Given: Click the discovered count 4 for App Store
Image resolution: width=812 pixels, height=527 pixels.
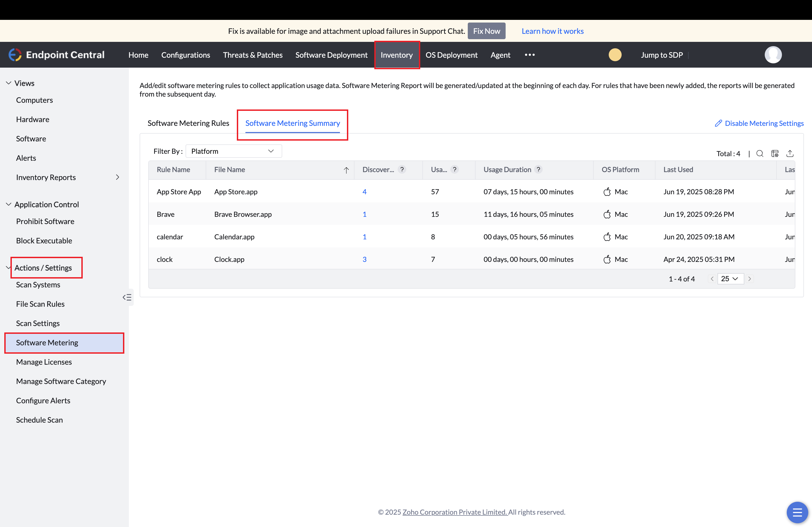Looking at the screenshot, I should [x=365, y=192].
